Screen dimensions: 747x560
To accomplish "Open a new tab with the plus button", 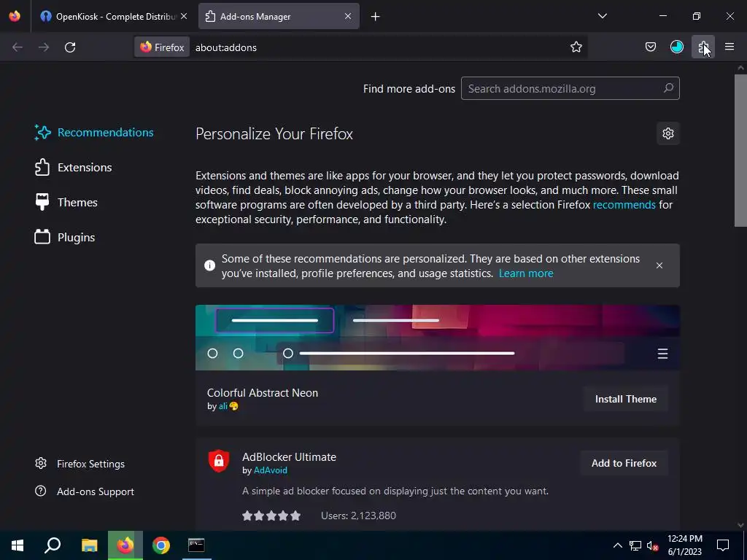I will point(376,17).
